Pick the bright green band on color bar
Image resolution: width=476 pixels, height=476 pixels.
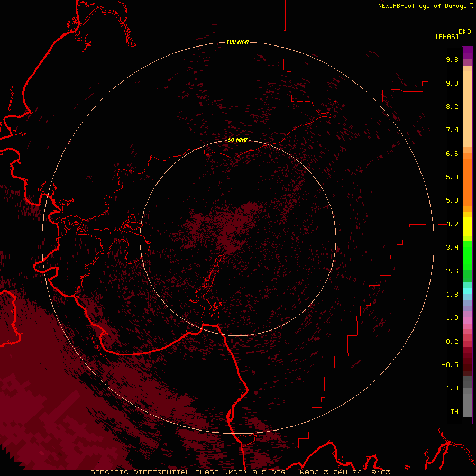click(x=467, y=255)
